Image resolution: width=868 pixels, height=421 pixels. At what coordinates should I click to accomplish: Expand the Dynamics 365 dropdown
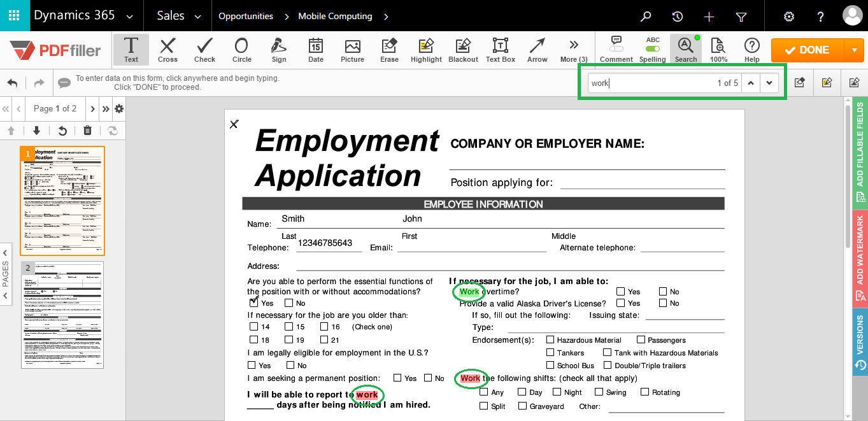click(x=130, y=17)
